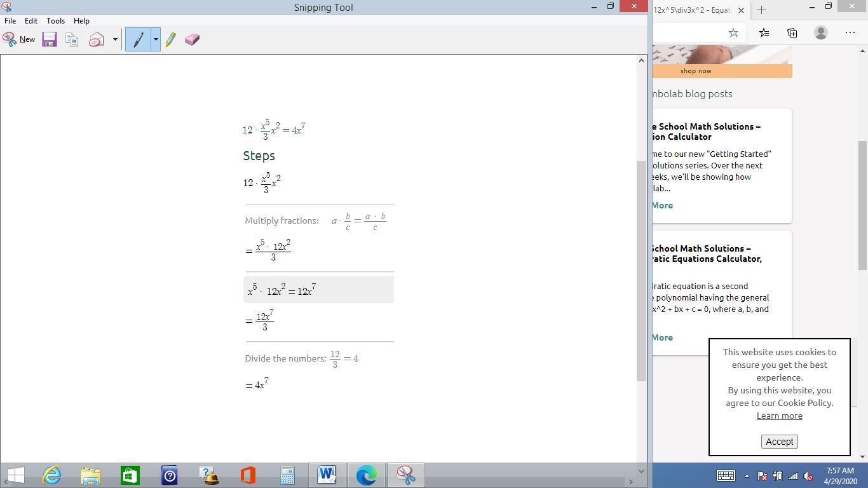Close the Snipping Tool window
The image size is (868, 488).
pos(634,6)
